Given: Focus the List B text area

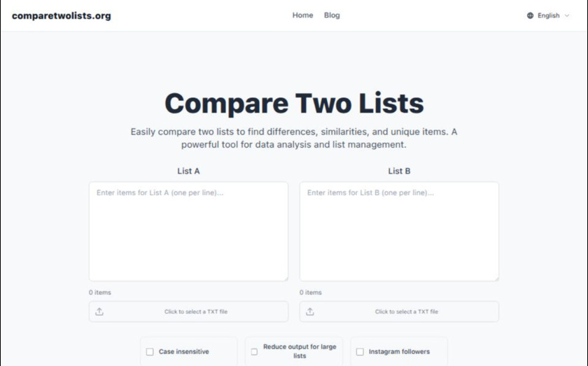Looking at the screenshot, I should click(399, 232).
